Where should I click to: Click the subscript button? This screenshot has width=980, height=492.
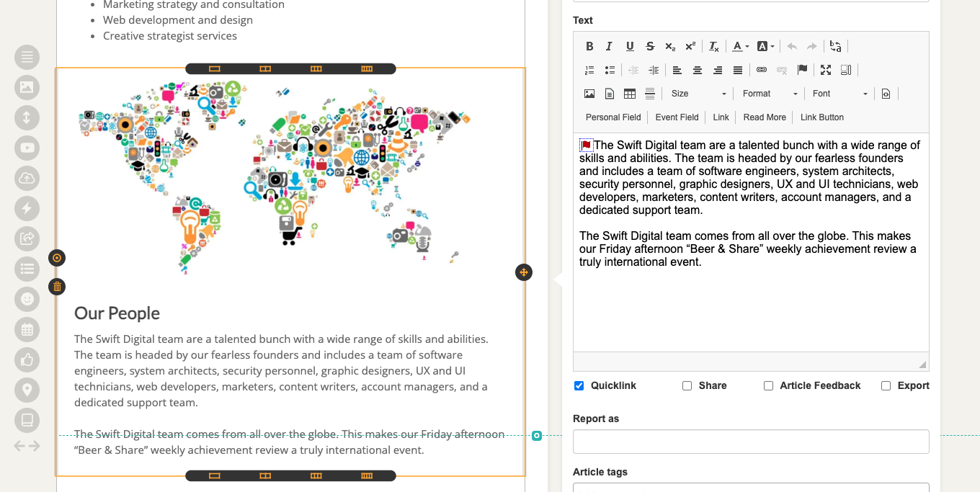pos(670,46)
